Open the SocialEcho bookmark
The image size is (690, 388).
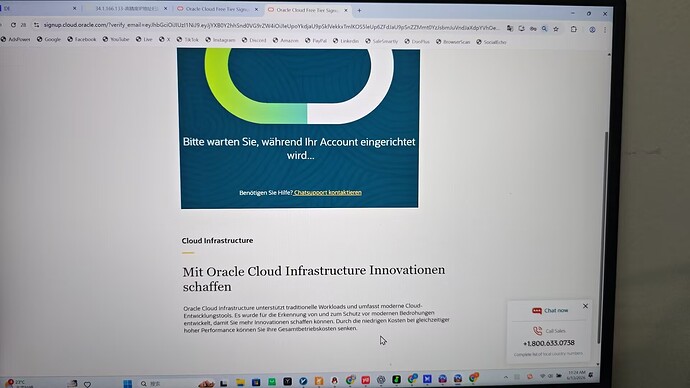(x=491, y=42)
